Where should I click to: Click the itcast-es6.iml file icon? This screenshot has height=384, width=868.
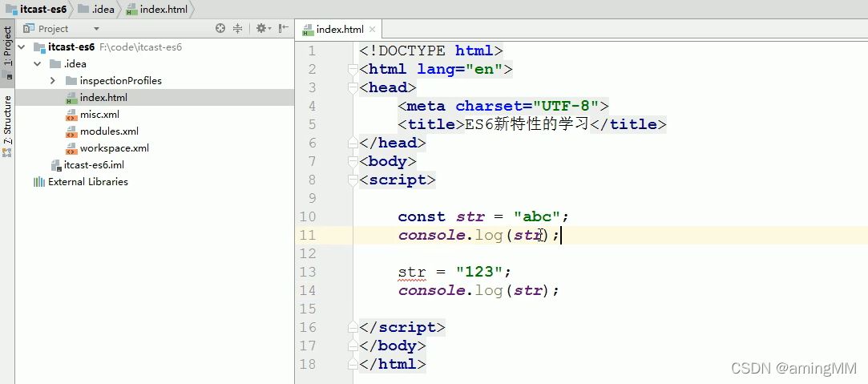55,165
